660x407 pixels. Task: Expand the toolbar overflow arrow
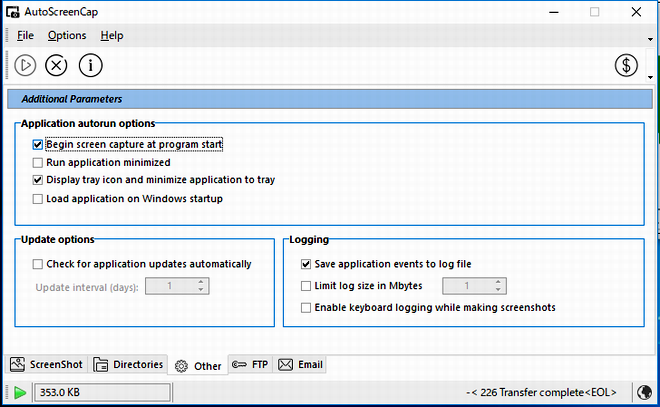pos(650,77)
